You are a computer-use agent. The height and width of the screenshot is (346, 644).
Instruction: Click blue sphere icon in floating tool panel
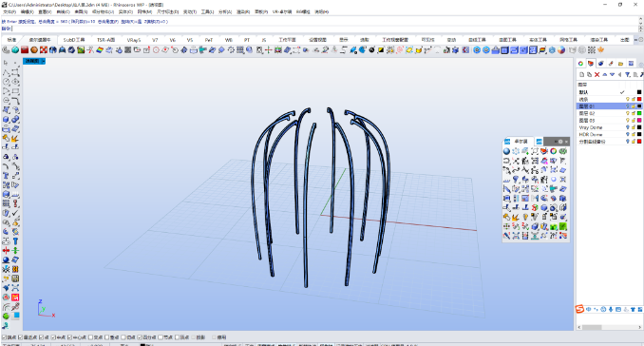507,151
